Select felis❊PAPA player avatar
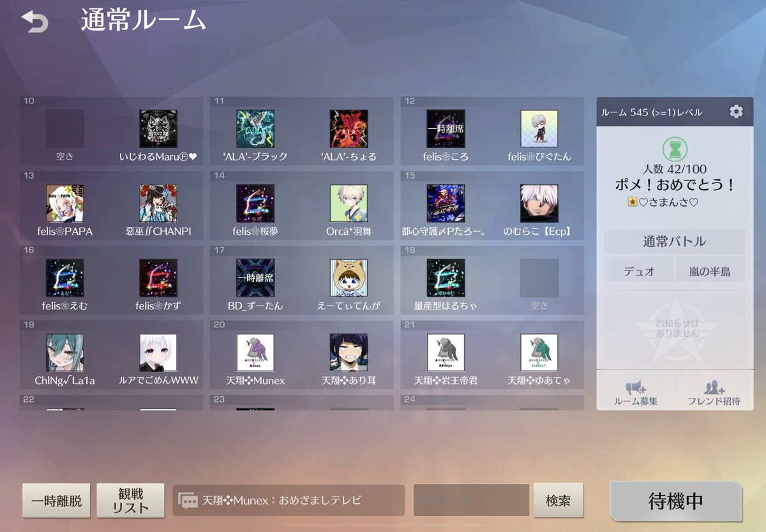766x532 pixels. tap(64, 203)
